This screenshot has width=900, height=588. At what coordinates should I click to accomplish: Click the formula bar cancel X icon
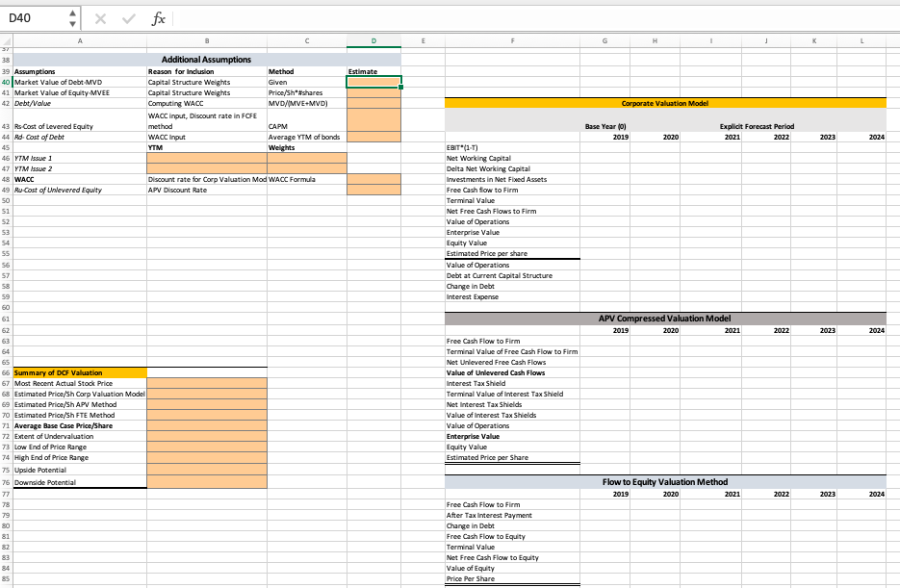[100, 19]
